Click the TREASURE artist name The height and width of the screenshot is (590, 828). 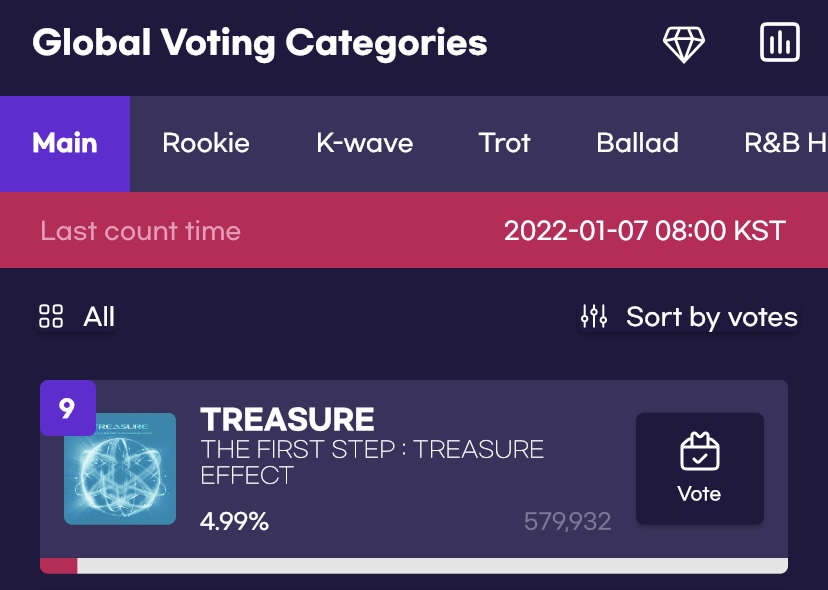(x=287, y=419)
